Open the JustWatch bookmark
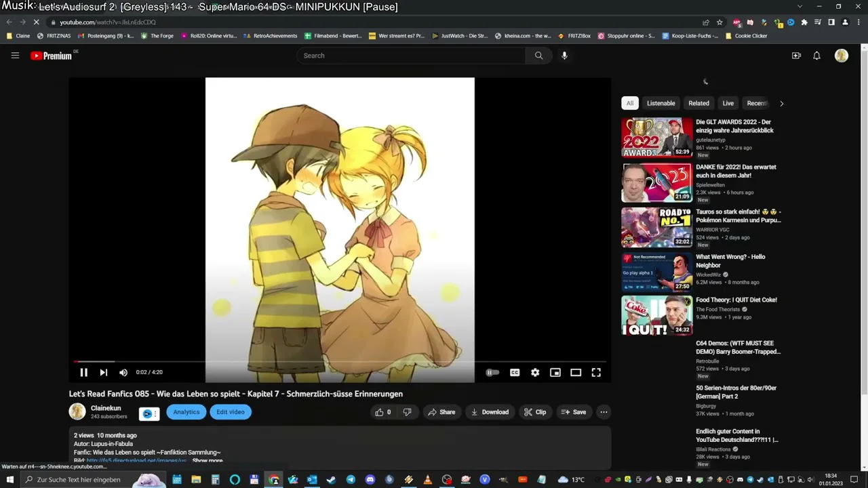This screenshot has height=488, width=868. [x=460, y=36]
